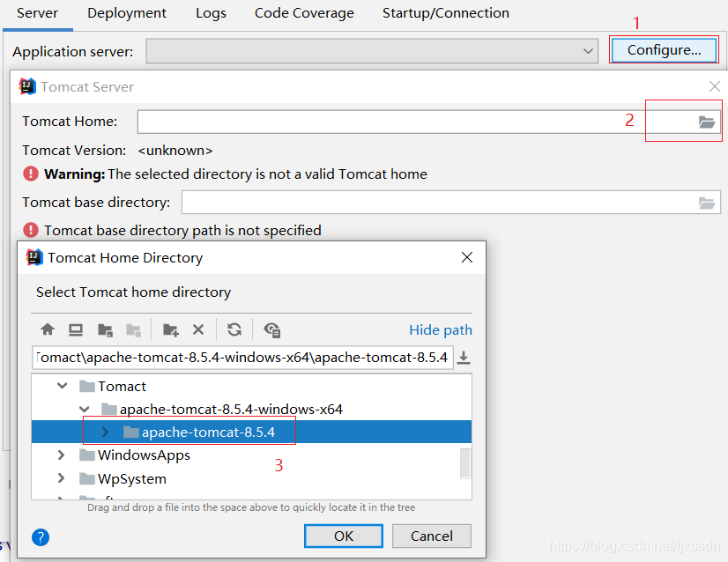Expand the WpSystem folder

(61, 478)
